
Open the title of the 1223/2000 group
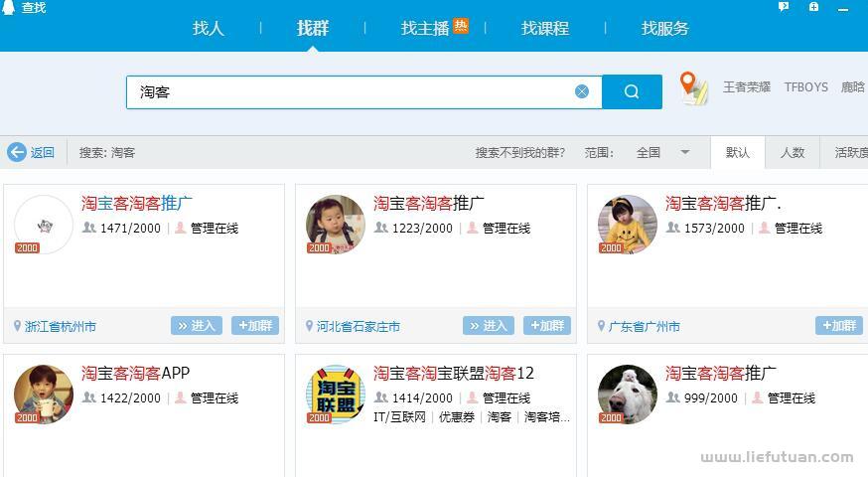click(x=428, y=204)
